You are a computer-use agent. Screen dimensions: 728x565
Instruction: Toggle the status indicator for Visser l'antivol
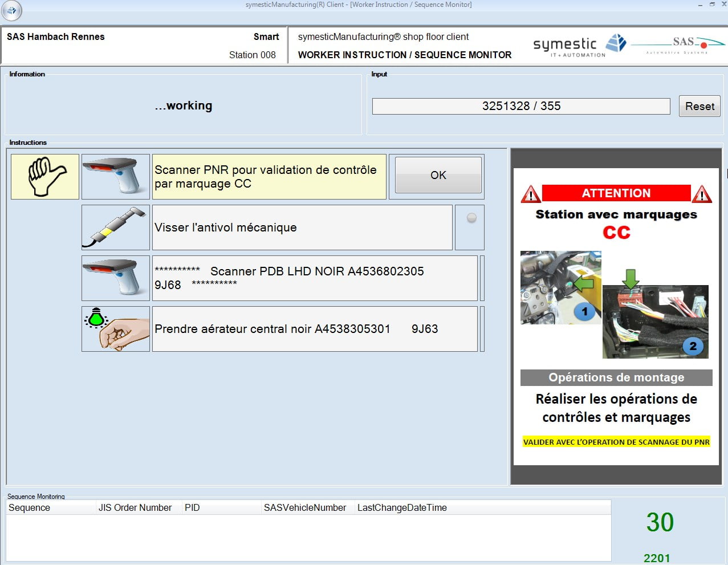coord(471,218)
